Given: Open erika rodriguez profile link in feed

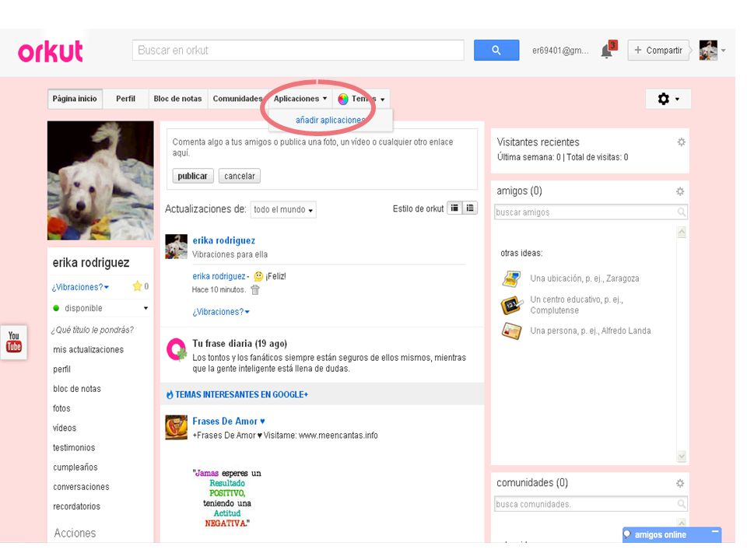Looking at the screenshot, I should pyautogui.click(x=224, y=240).
